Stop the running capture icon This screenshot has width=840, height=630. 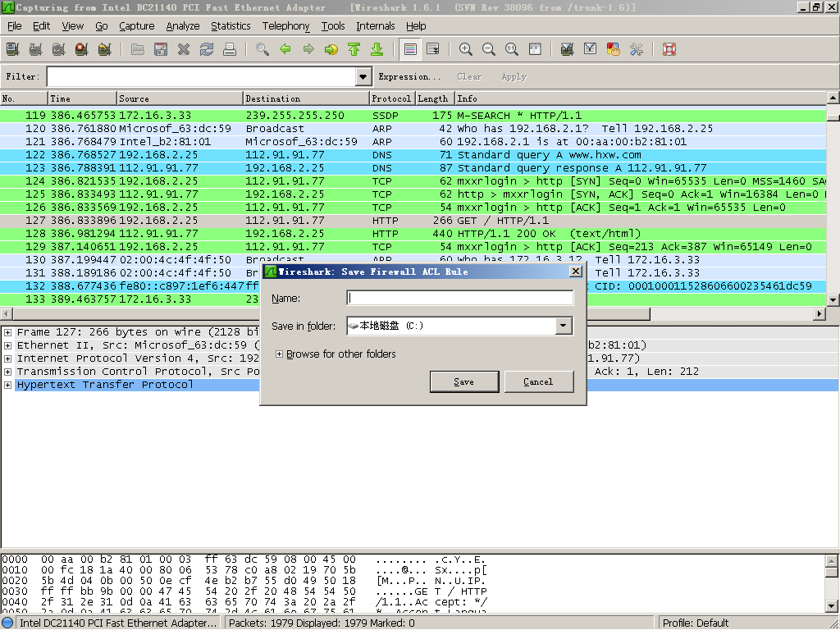coord(82,49)
